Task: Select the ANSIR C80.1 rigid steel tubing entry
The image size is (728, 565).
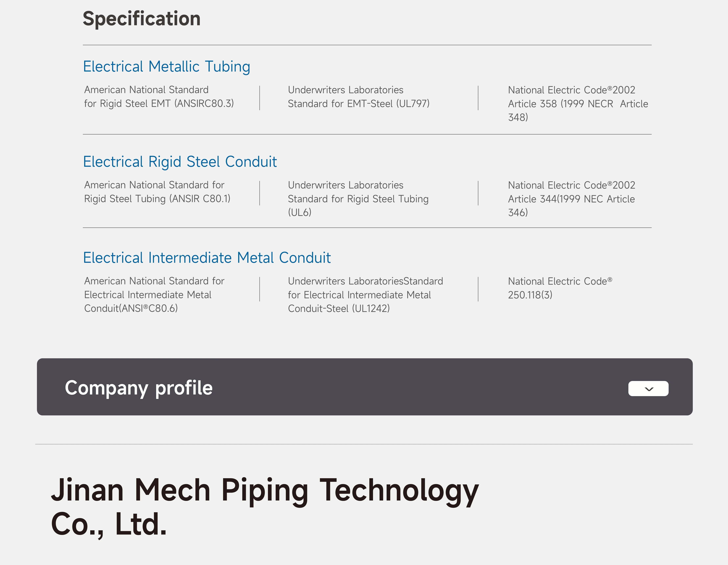Action: (x=157, y=191)
